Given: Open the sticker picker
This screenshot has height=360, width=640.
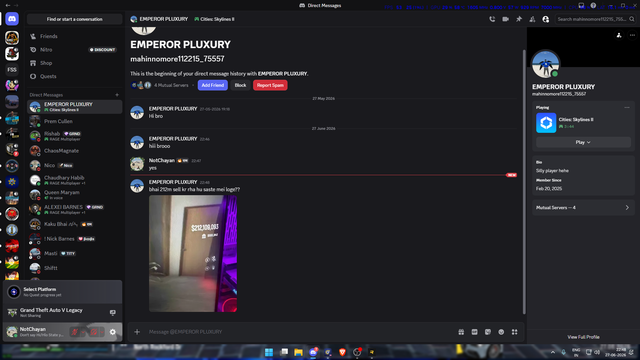Looking at the screenshot, I should point(488,332).
